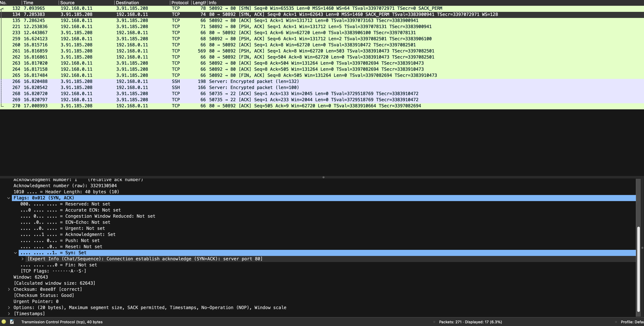
Task: Collapse the Flags: 0x012 (SYN, ACK) tree
Action: pyautogui.click(x=9, y=198)
